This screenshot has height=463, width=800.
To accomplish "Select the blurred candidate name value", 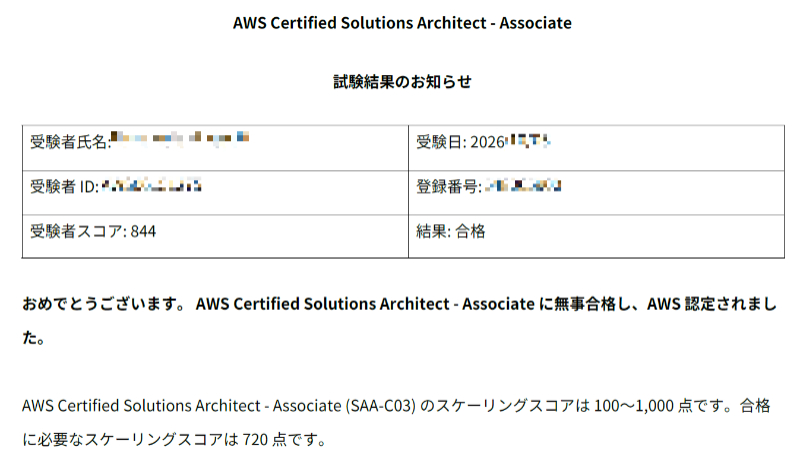I will click(x=180, y=138).
